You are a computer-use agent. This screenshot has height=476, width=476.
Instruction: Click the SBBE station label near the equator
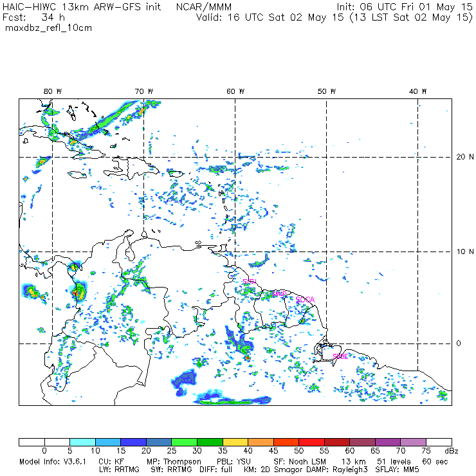[x=340, y=356]
